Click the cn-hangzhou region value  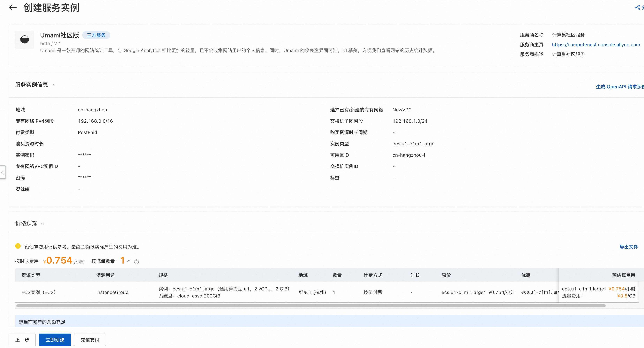(93, 110)
